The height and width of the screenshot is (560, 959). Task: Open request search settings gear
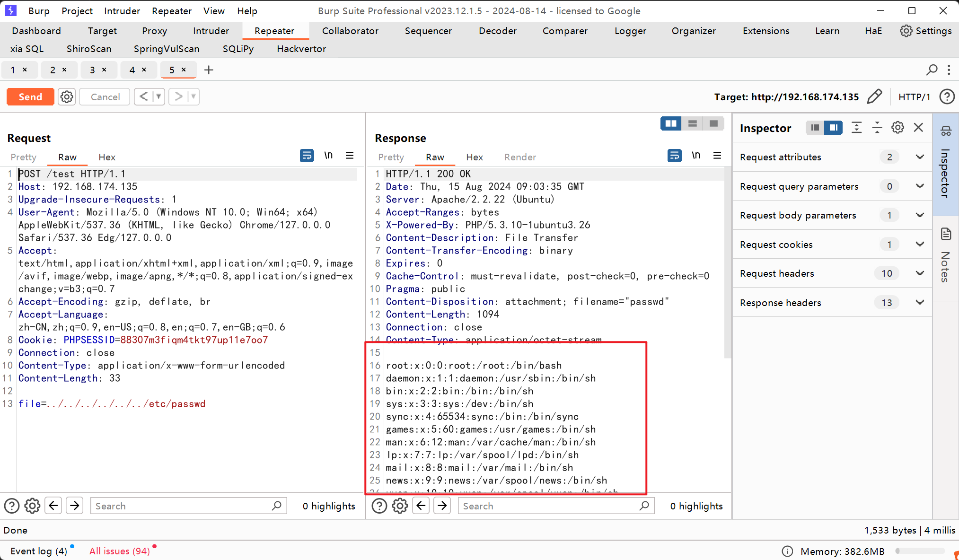(x=32, y=506)
